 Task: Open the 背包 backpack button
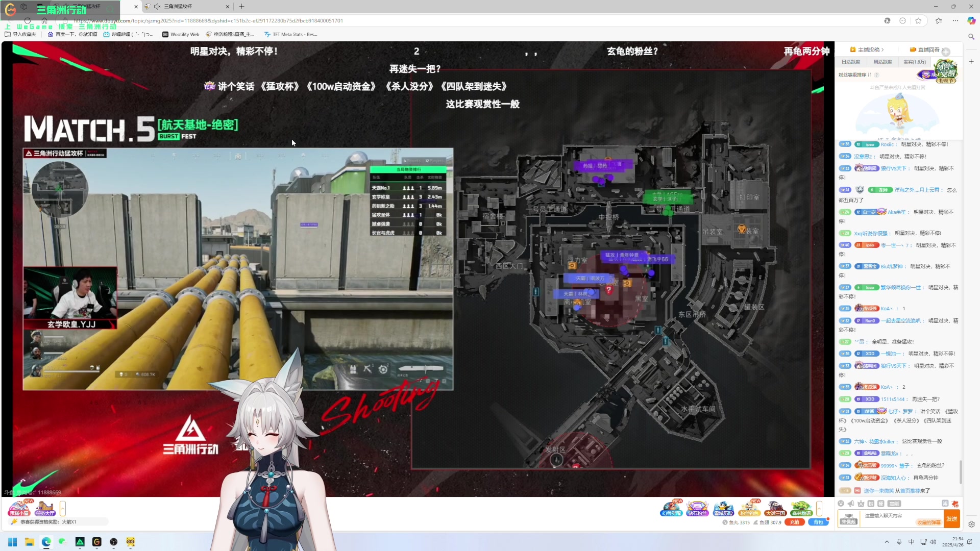tap(818, 522)
